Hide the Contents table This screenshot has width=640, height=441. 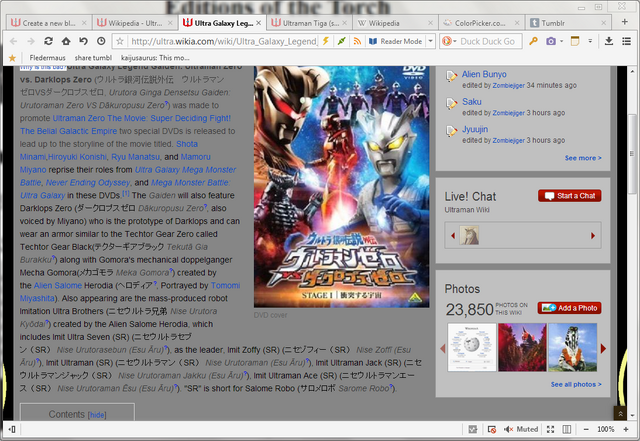click(97, 415)
